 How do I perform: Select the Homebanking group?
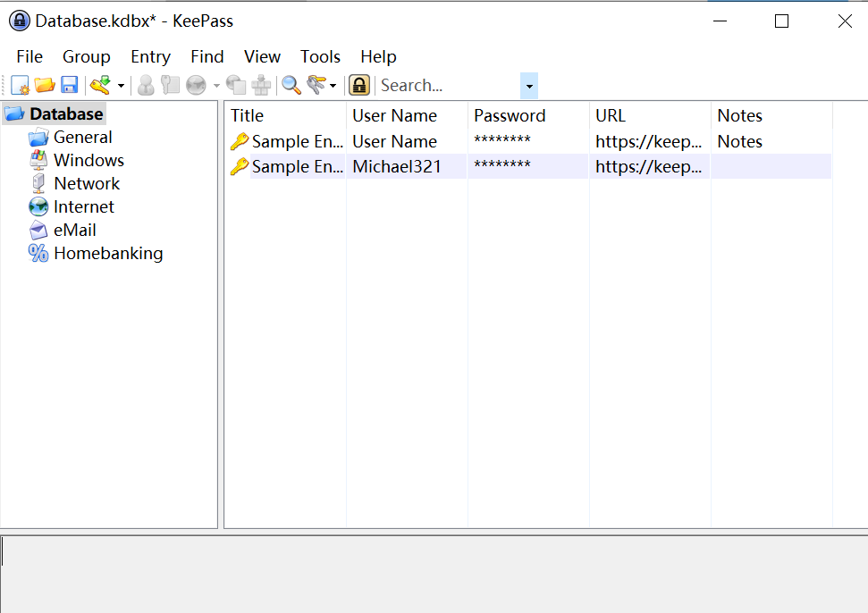(x=108, y=254)
